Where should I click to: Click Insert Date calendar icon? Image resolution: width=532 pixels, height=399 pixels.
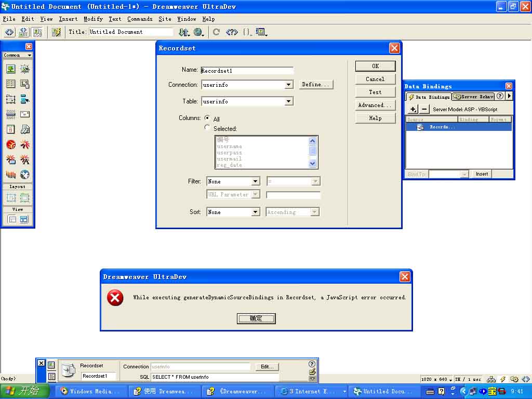(10, 129)
